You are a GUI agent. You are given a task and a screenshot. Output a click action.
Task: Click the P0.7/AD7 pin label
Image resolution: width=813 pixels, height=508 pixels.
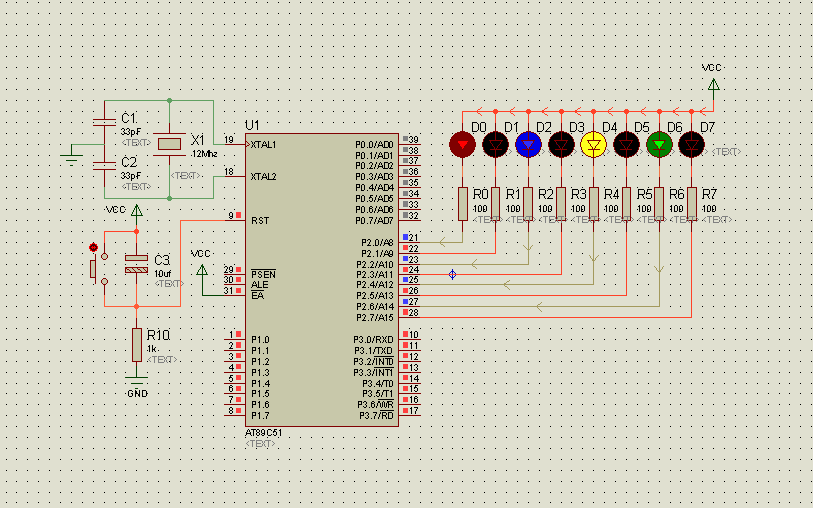coord(374,220)
